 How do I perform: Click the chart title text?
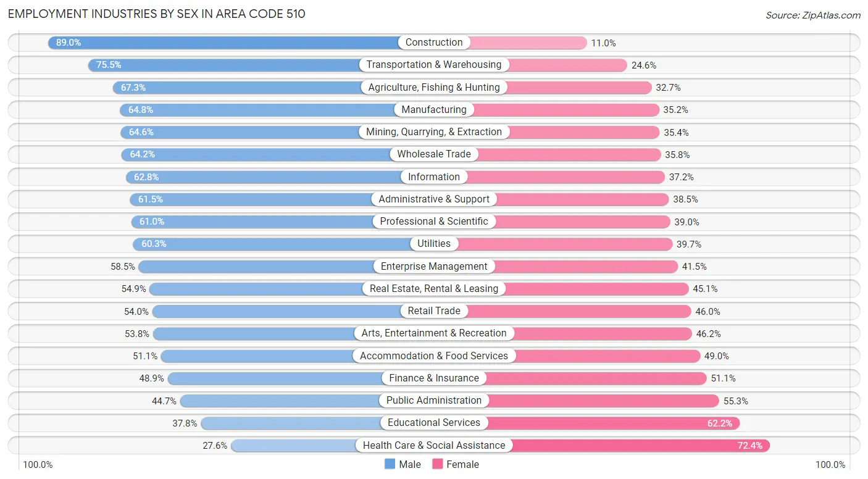[x=156, y=14]
